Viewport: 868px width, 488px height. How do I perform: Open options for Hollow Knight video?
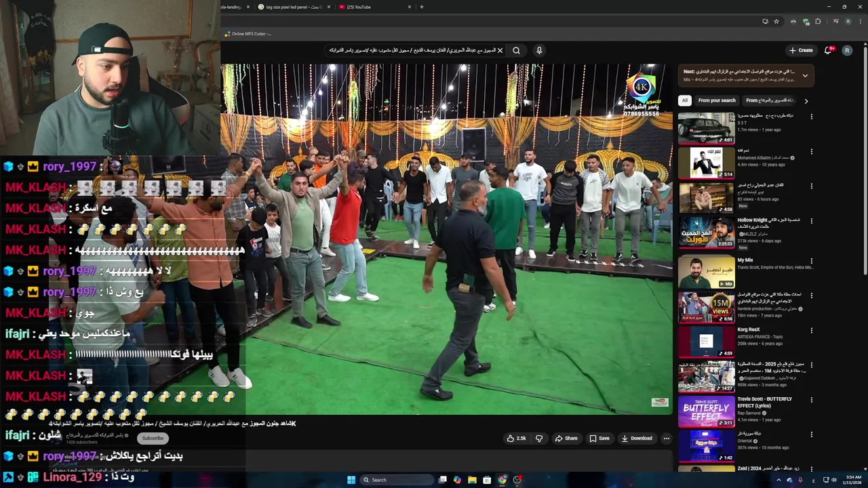[811, 221]
